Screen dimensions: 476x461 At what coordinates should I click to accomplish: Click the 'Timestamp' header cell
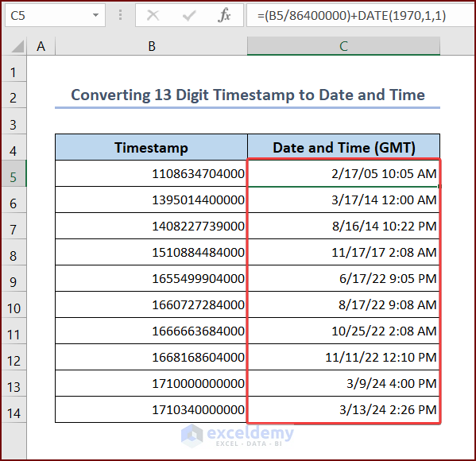pyautogui.click(x=151, y=147)
